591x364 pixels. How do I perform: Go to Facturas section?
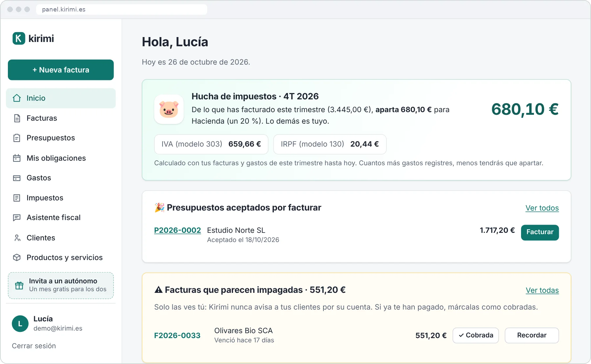(x=61, y=118)
